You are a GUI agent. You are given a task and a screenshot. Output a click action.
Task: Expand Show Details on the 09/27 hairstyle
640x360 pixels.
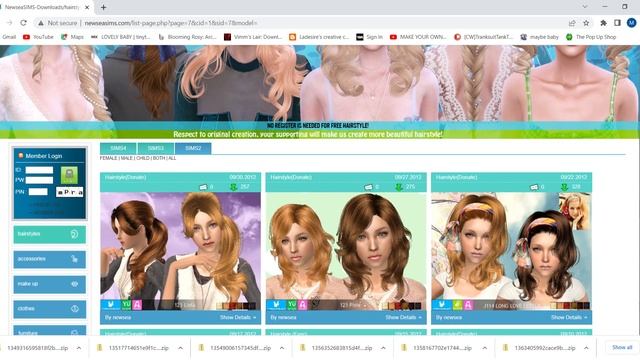tap(404, 317)
